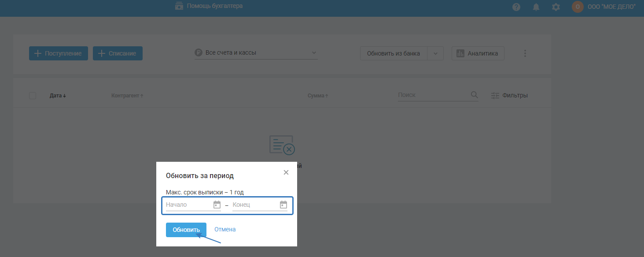Open the start date calendar picker

coord(217,205)
